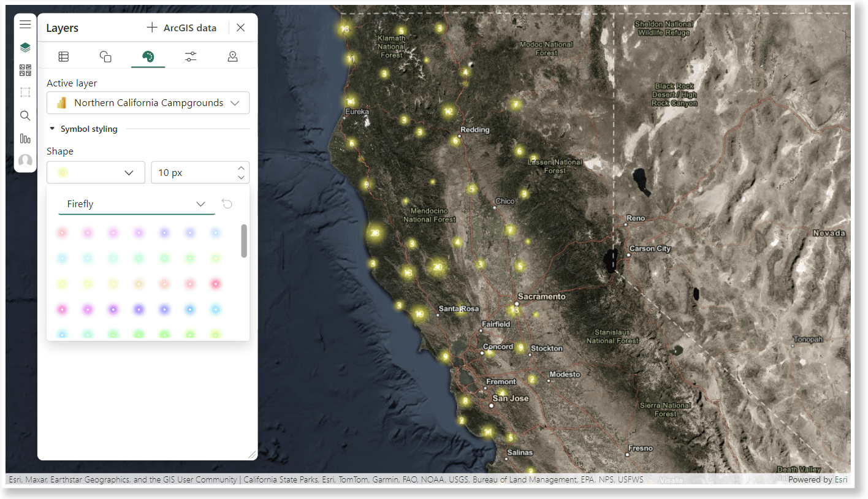This screenshot has height=499, width=868.
Task: Add ArcGIS data to the map
Action: pos(181,28)
